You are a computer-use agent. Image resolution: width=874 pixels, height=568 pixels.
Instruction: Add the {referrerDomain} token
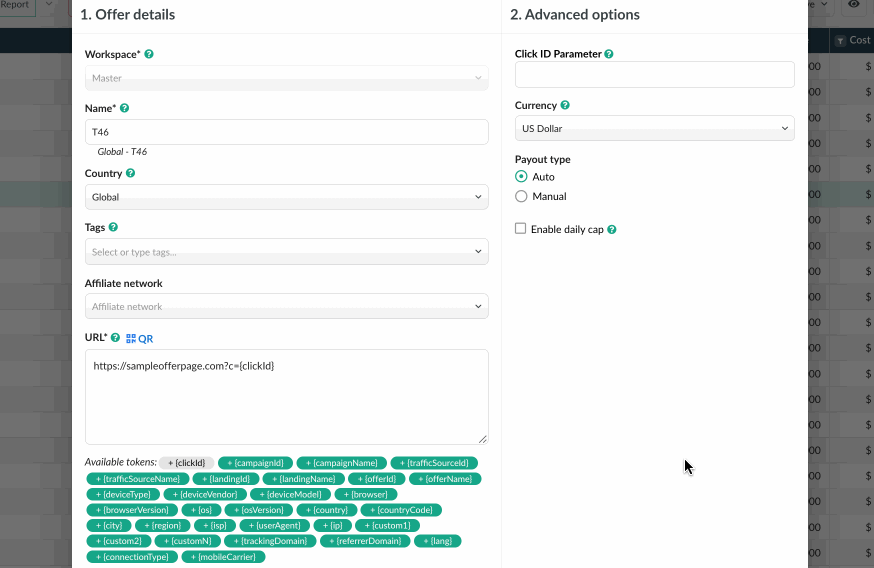[365, 541]
